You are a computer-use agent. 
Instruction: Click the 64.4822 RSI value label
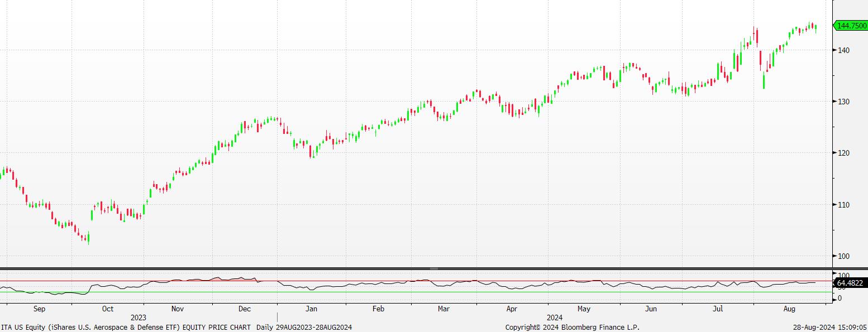tap(851, 283)
